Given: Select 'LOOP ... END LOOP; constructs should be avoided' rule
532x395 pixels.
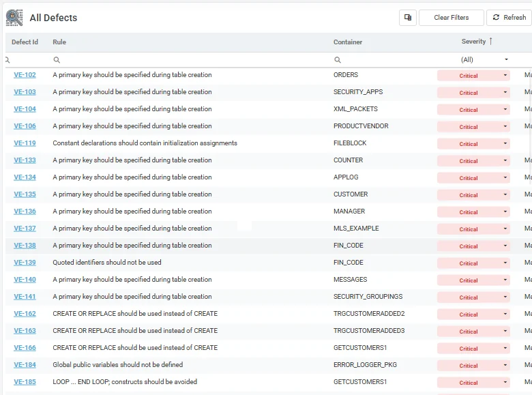Looking at the screenshot, I should (125, 382).
